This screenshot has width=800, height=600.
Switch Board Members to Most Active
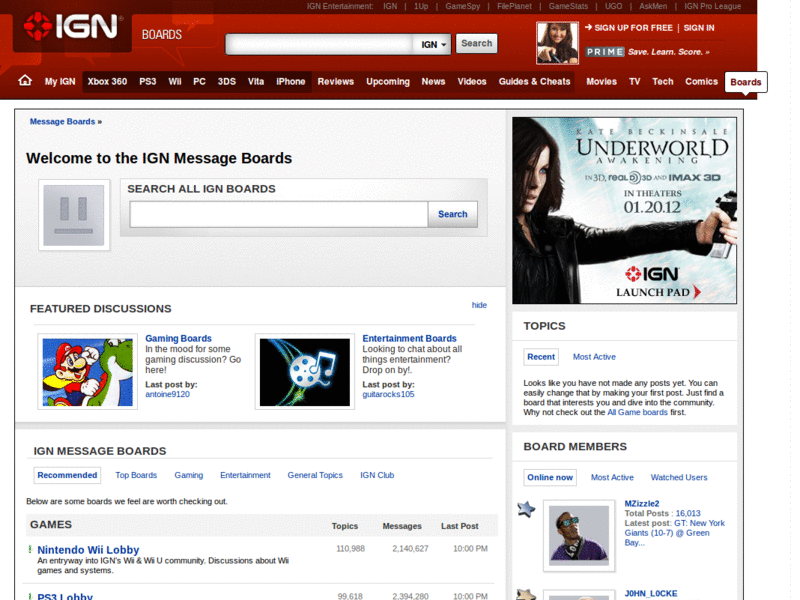tap(612, 477)
